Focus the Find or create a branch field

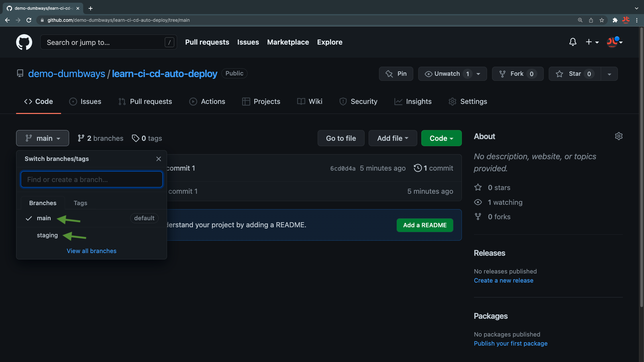click(92, 180)
